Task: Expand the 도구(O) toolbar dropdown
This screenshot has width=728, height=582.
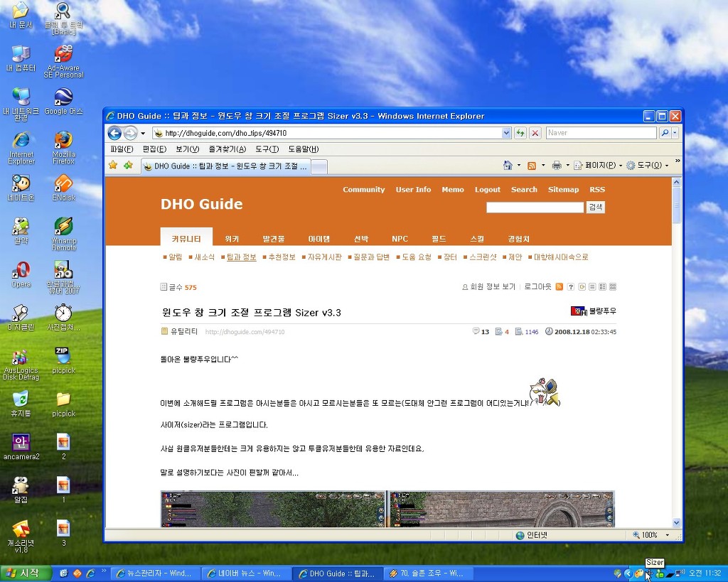Action: pos(667,166)
